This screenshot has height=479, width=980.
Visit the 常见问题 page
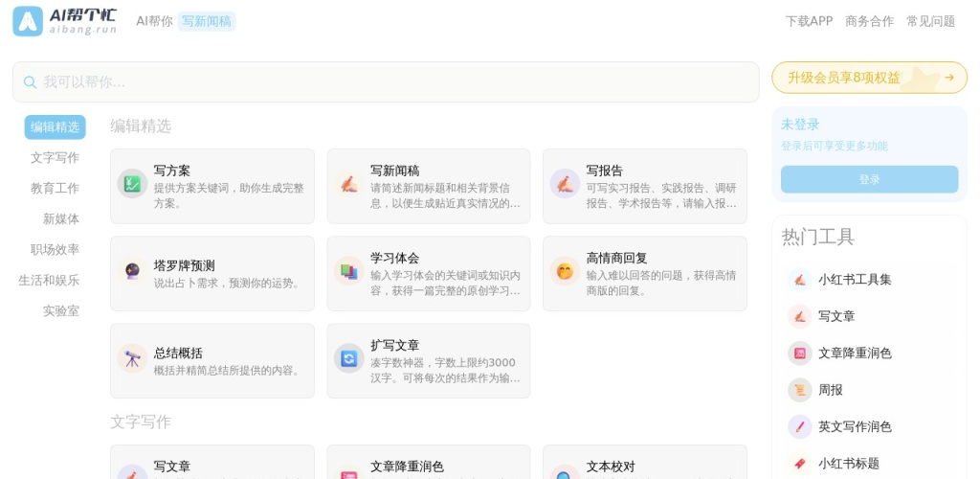click(x=930, y=21)
